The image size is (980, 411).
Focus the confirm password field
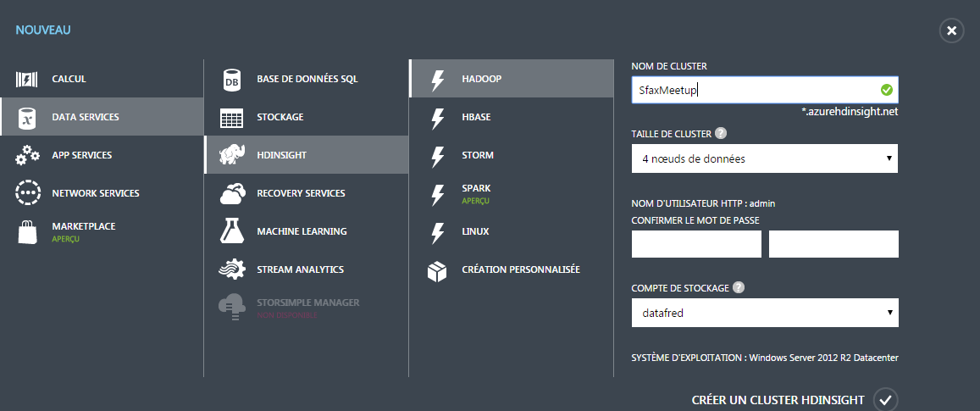[833, 244]
